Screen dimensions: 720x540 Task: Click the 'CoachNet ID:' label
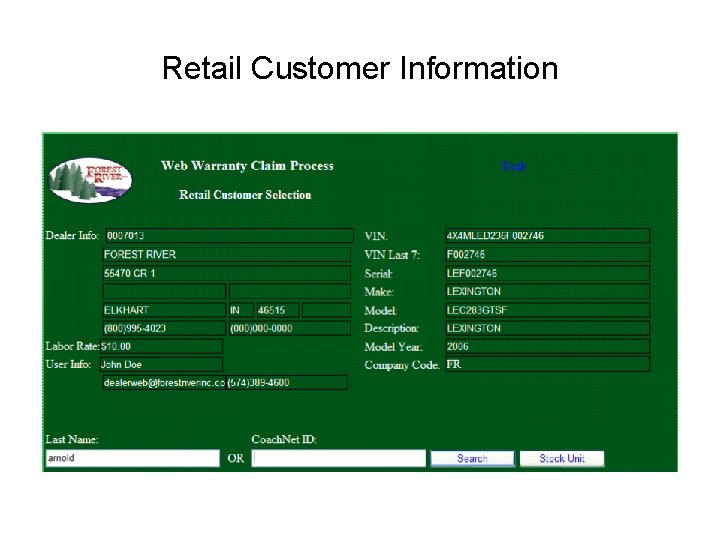284,439
